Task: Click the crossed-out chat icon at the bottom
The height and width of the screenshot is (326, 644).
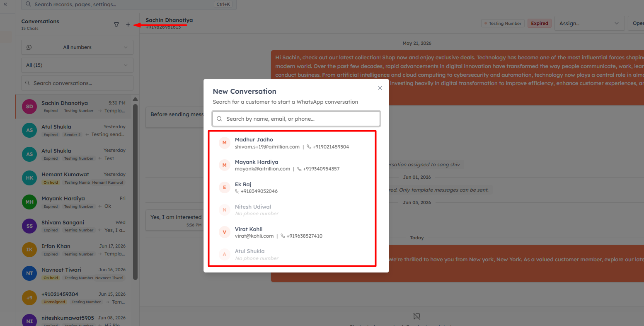Action: [417, 316]
